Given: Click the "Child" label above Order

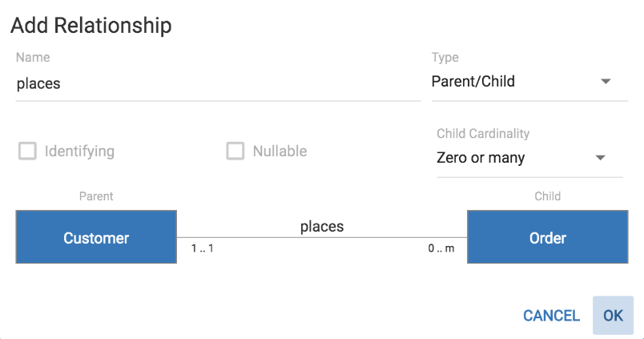Looking at the screenshot, I should (548, 196).
